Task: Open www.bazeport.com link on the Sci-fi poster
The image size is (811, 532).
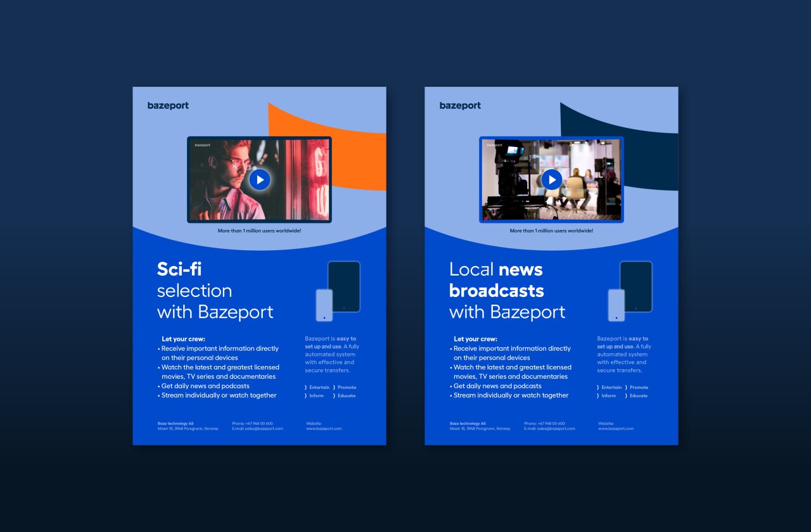Action: 324,429
